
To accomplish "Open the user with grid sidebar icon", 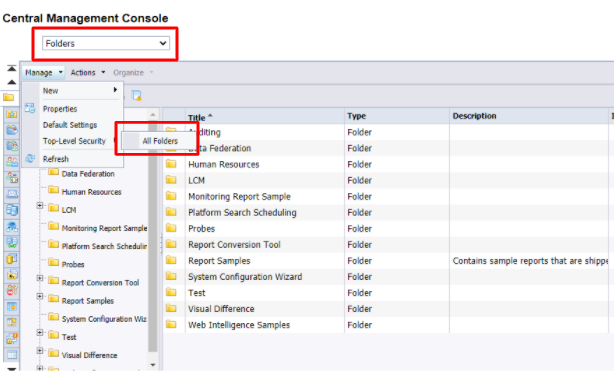I will point(12,178).
